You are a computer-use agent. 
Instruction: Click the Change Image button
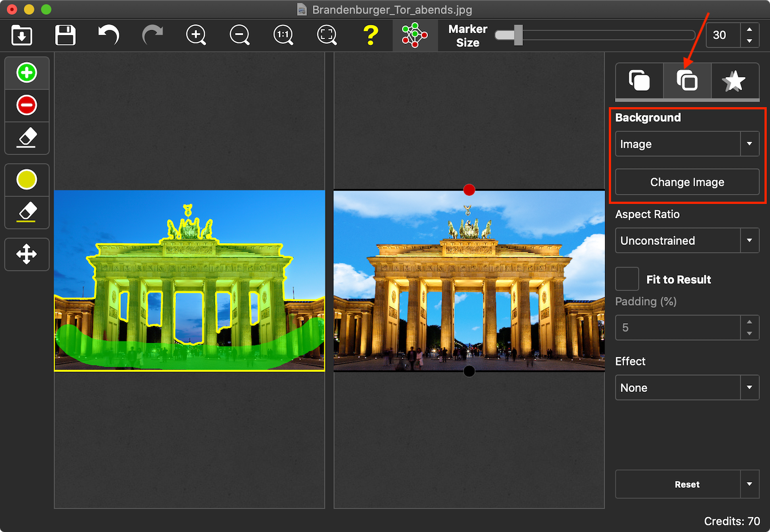click(x=687, y=182)
